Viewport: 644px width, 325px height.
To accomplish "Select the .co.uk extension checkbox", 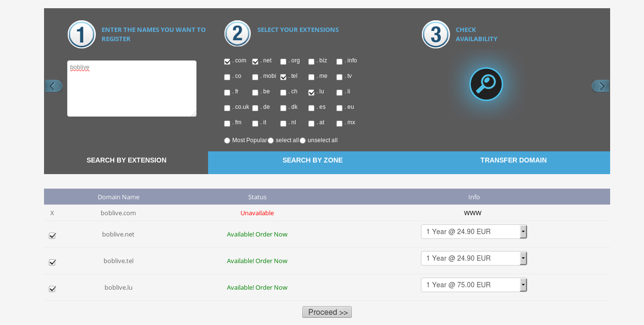I will tap(227, 108).
